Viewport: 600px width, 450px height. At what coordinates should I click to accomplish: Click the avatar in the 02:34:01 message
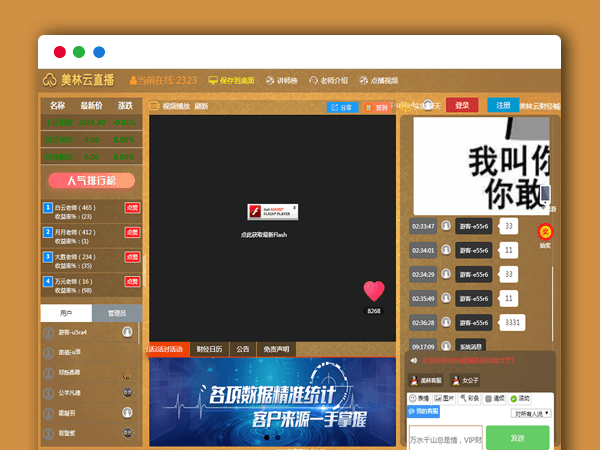pyautogui.click(x=446, y=250)
